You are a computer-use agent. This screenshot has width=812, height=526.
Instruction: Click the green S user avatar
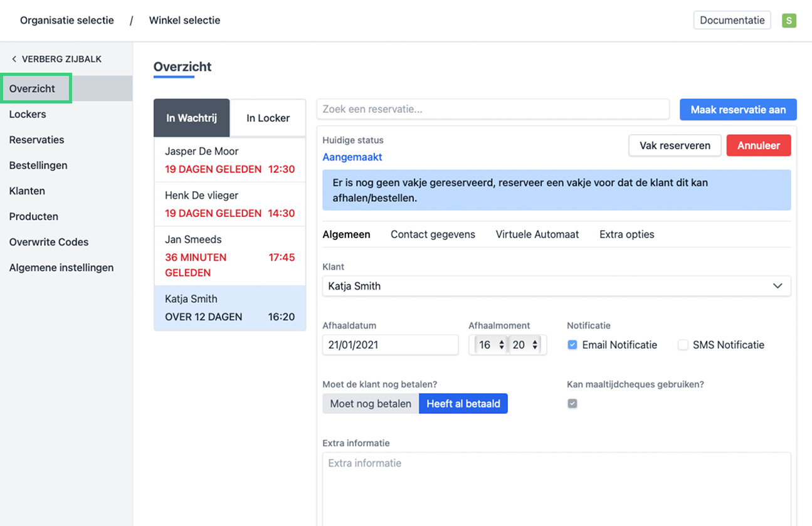click(789, 21)
